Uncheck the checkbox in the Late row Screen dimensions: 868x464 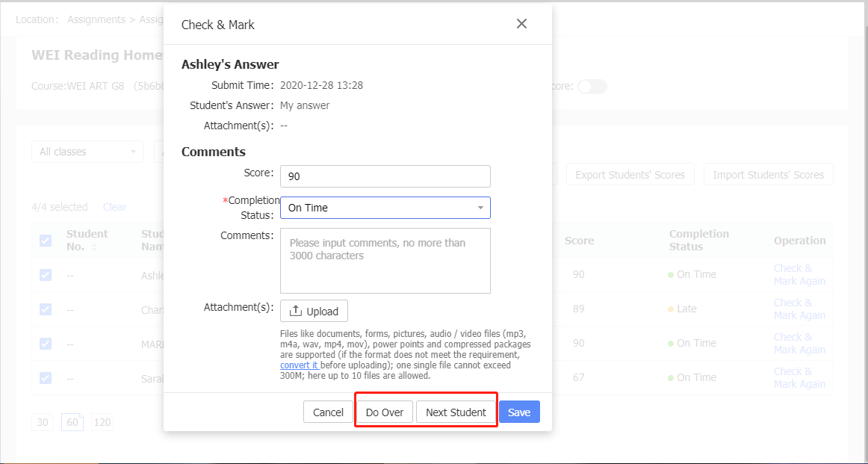tap(46, 309)
